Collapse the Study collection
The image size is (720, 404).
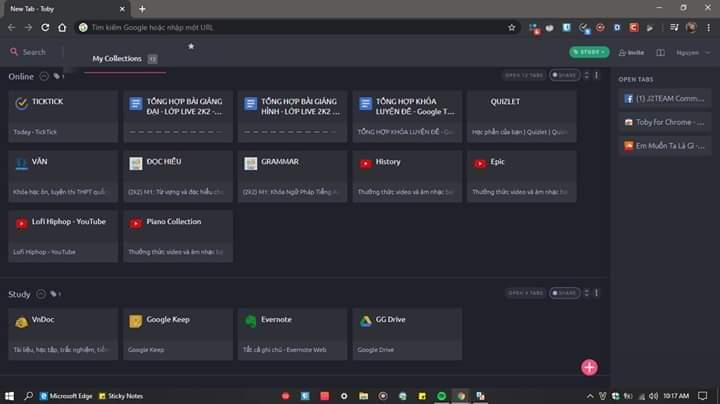pyautogui.click(x=40, y=294)
